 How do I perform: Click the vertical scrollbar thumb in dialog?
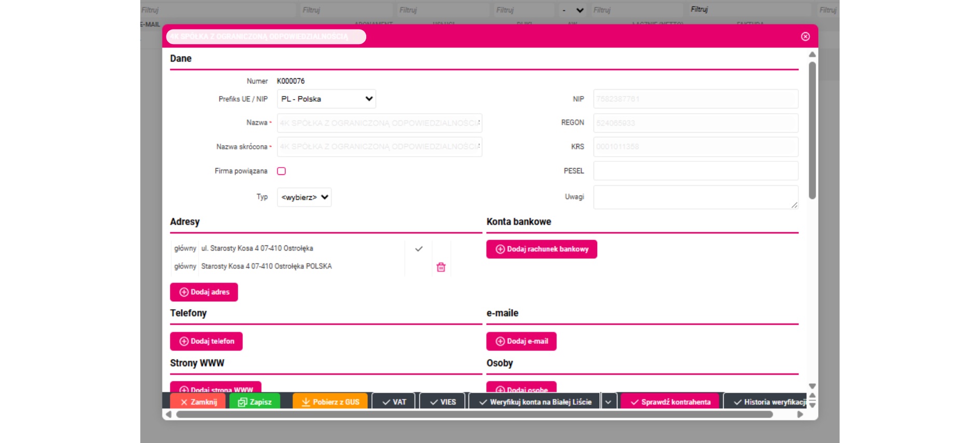(812, 130)
